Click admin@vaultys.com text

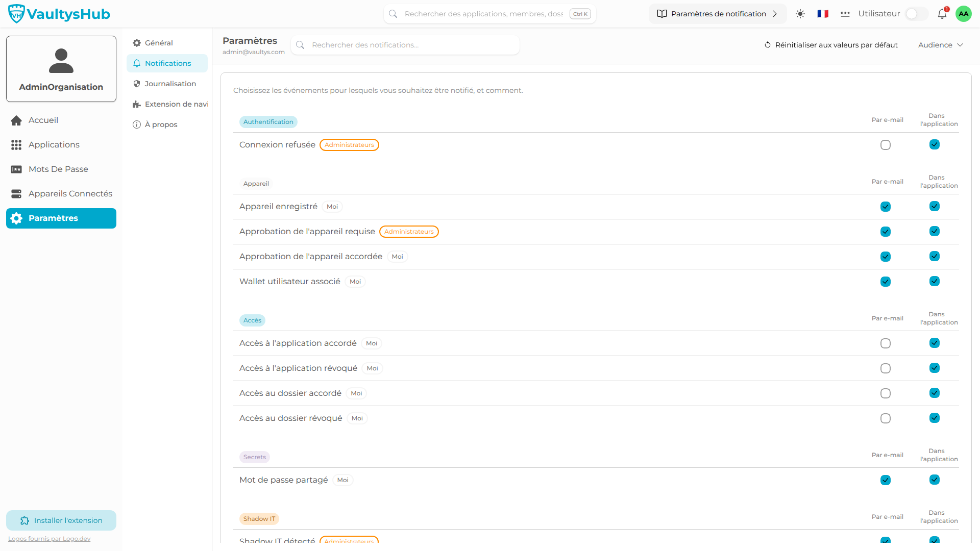tap(254, 52)
